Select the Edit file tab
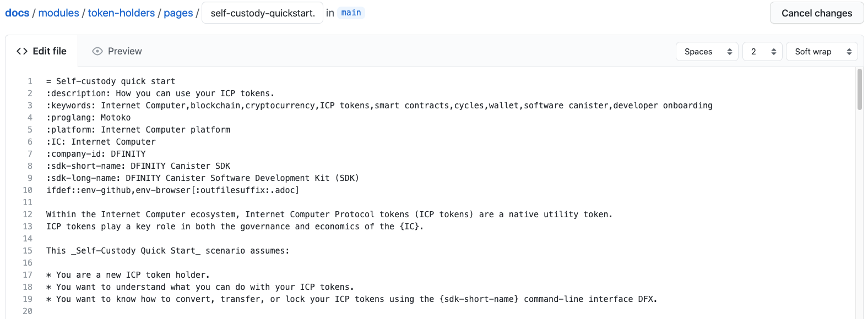This screenshot has height=319, width=868. 48,51
